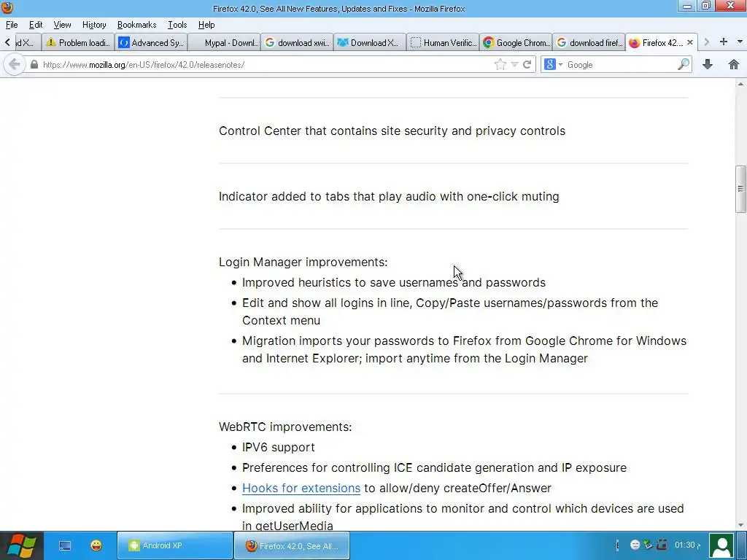This screenshot has height=560, width=747.
Task: Click the network tray icon
Action: tap(662, 544)
